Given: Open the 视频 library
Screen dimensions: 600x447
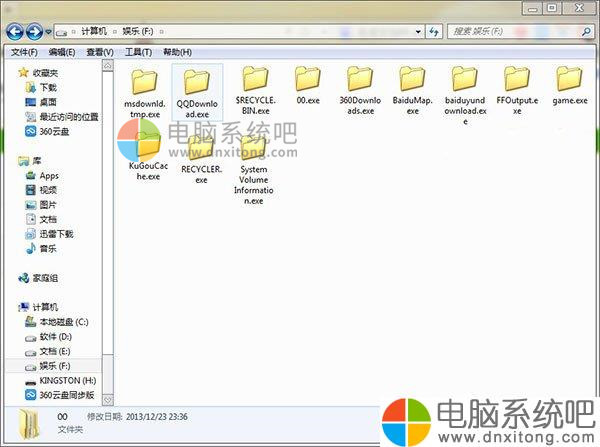Looking at the screenshot, I should coord(41,190).
